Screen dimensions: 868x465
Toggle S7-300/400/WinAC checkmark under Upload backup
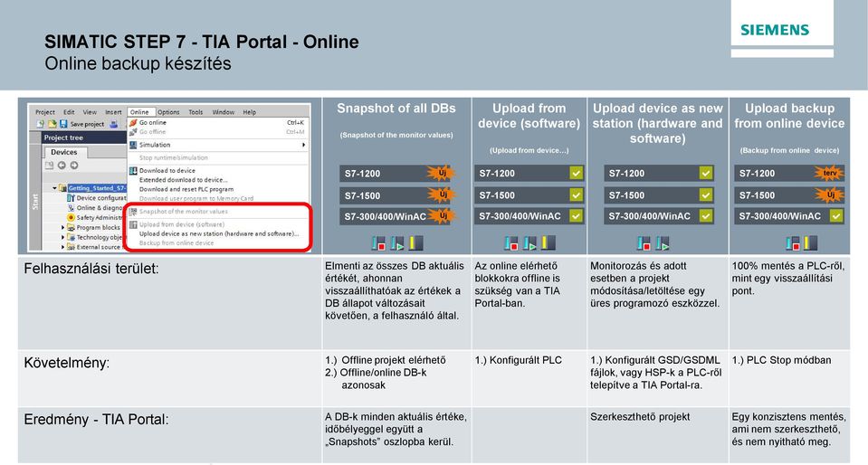pos(836,216)
